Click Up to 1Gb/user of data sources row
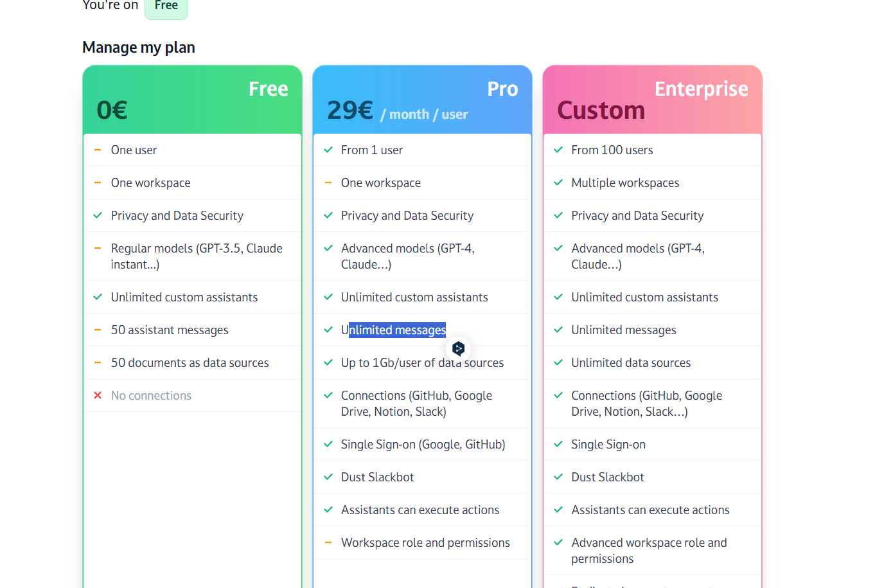Screen dimensions: 875x588 [422, 362]
